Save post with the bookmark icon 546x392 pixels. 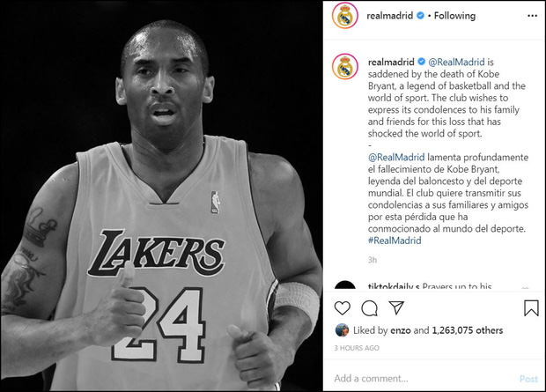[531, 308]
